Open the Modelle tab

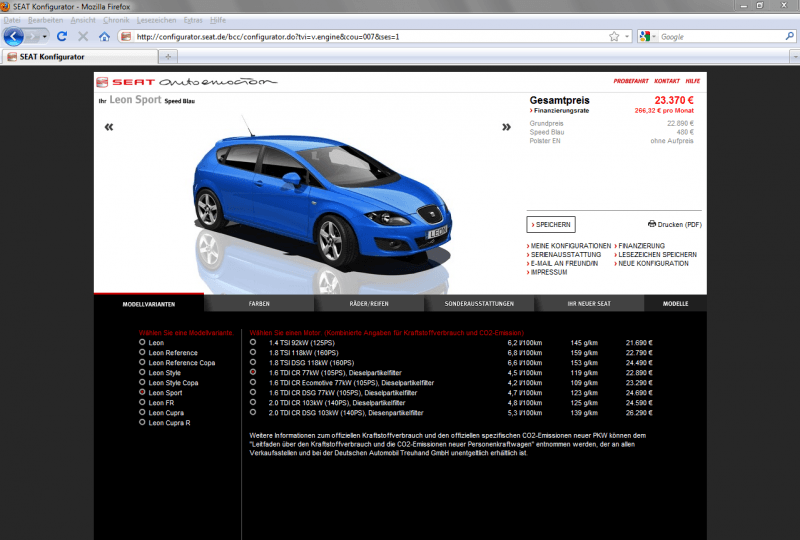pyautogui.click(x=676, y=304)
